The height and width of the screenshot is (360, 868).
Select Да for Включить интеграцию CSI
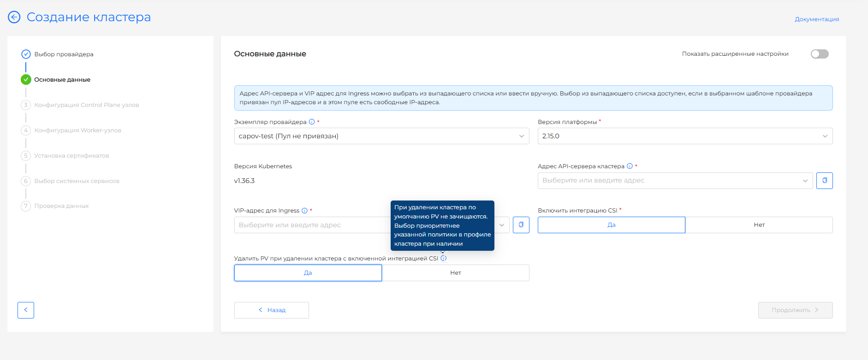pos(612,225)
